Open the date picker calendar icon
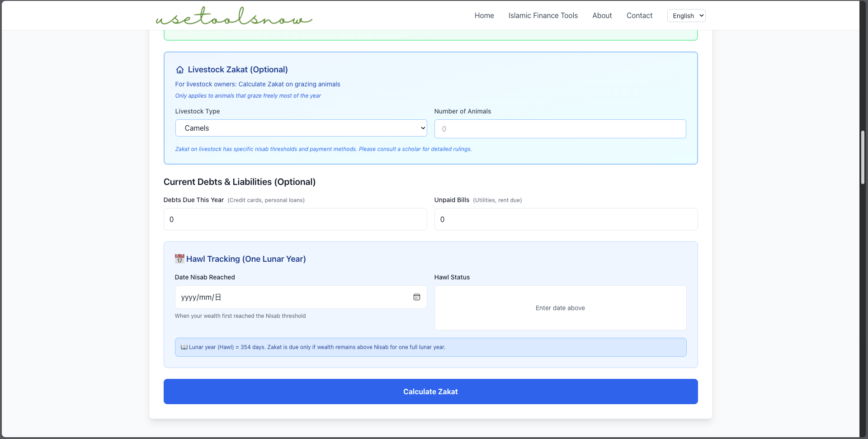 (x=416, y=297)
